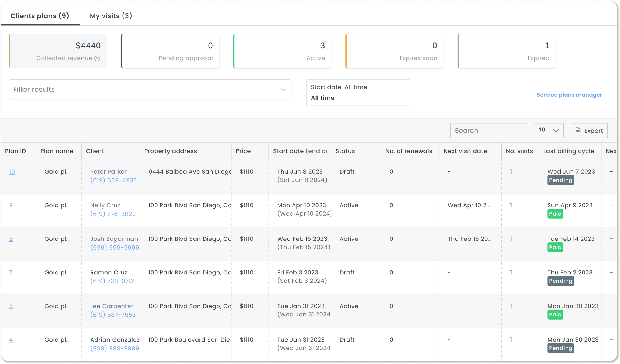Open client Josh Sugarman

[x=114, y=239]
